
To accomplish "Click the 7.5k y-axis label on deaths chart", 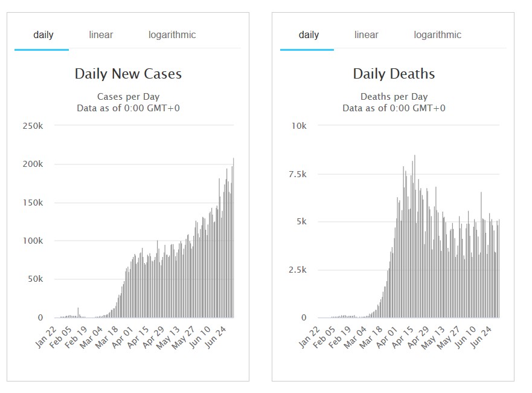I will click(x=297, y=174).
